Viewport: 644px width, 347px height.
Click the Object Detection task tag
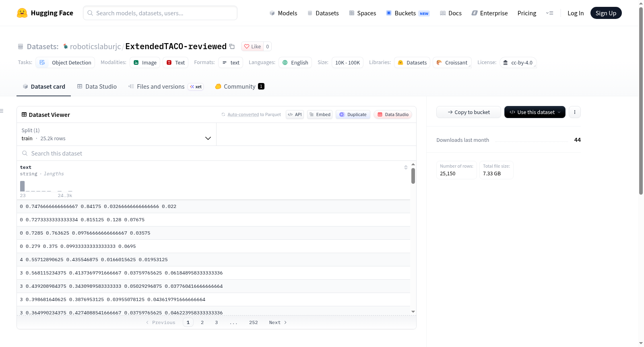pos(65,62)
